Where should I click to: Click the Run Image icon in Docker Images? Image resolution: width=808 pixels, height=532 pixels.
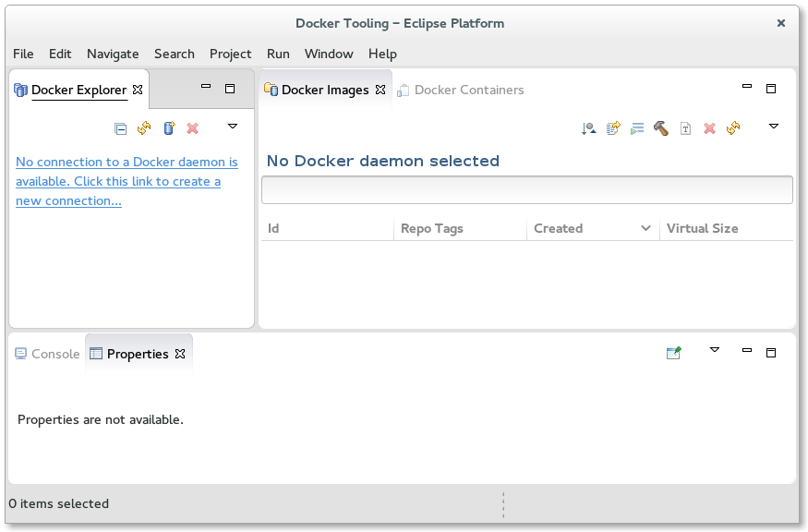pyautogui.click(x=637, y=128)
